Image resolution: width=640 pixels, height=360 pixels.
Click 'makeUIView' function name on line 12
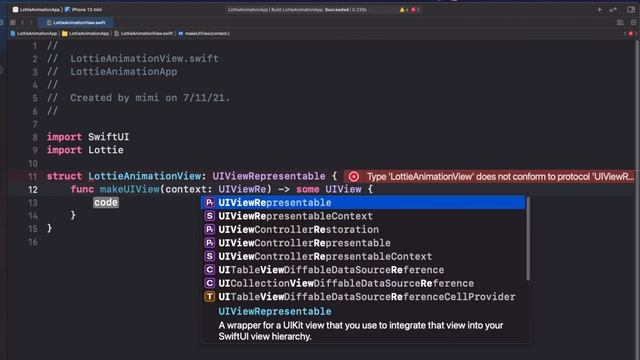[x=129, y=189]
